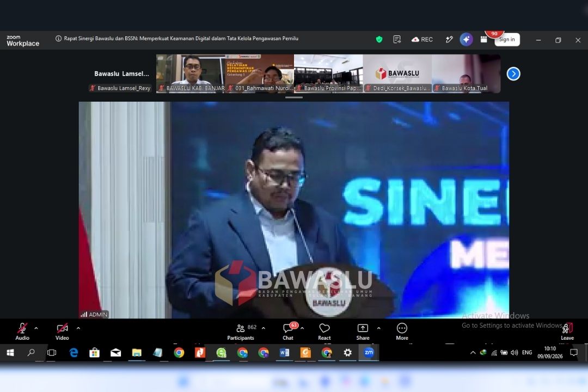Select the Bawaslu Provinsi Pap video thumbnail
588x392 pixels.
point(328,73)
